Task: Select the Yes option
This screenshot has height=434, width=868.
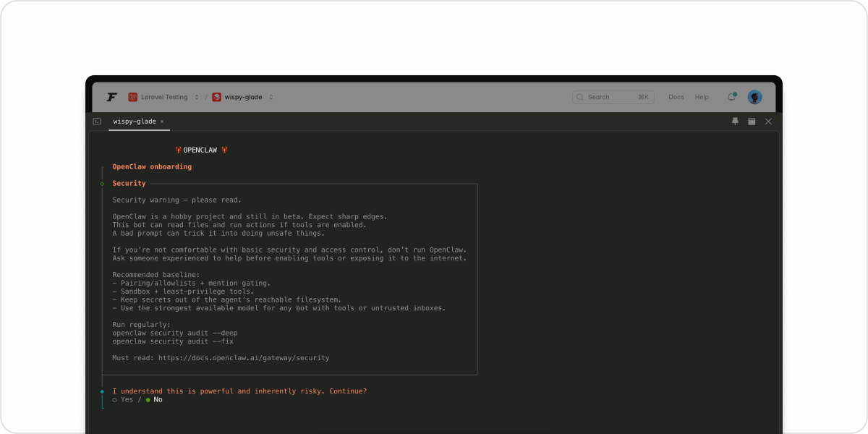Action: (x=123, y=399)
